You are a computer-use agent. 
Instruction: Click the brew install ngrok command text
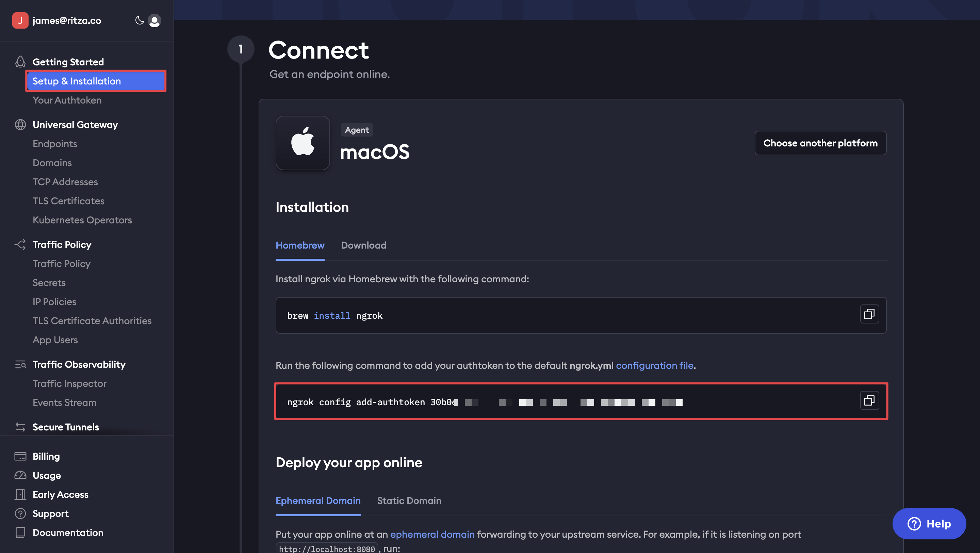(335, 316)
